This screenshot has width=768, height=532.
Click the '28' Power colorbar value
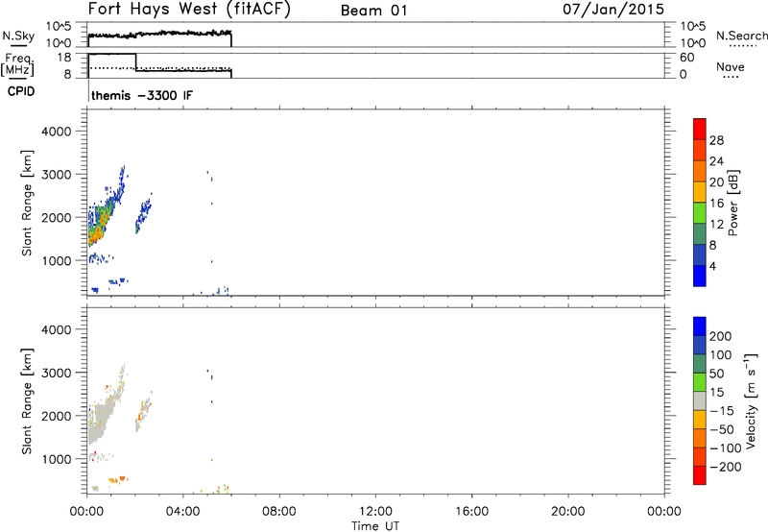click(x=716, y=140)
